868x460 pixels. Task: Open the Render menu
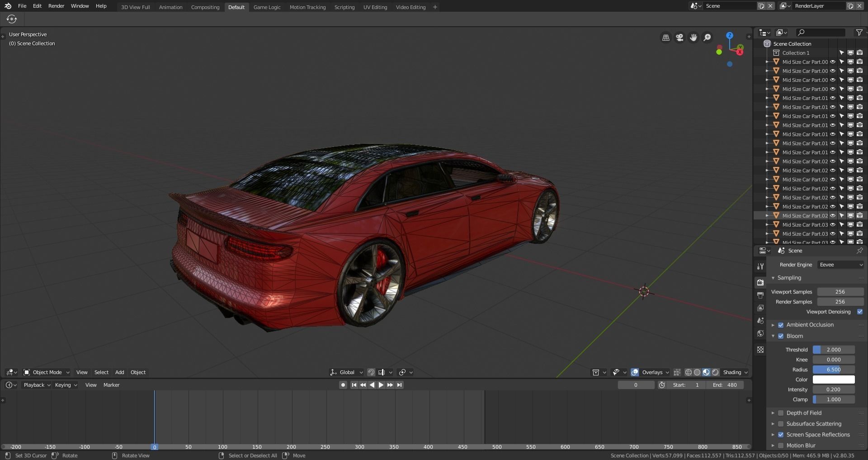(57, 6)
